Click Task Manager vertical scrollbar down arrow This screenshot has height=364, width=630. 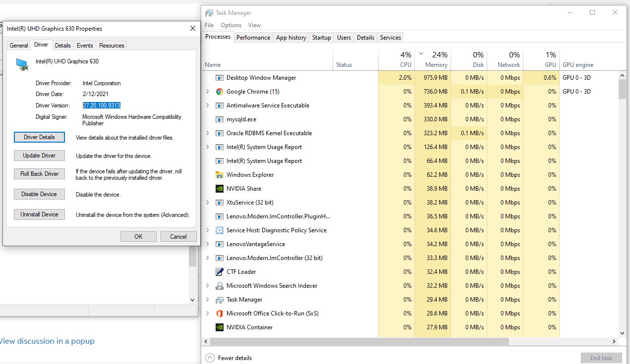click(x=622, y=333)
